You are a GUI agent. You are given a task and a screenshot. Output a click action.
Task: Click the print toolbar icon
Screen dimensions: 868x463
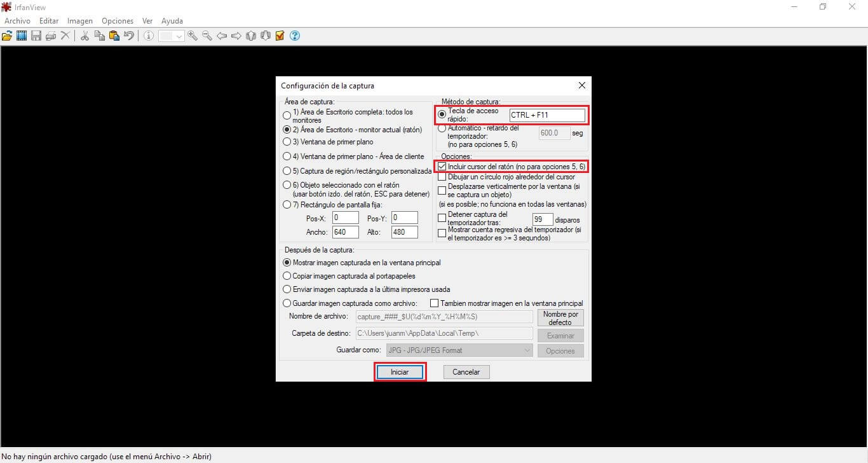pyautogui.click(x=51, y=36)
